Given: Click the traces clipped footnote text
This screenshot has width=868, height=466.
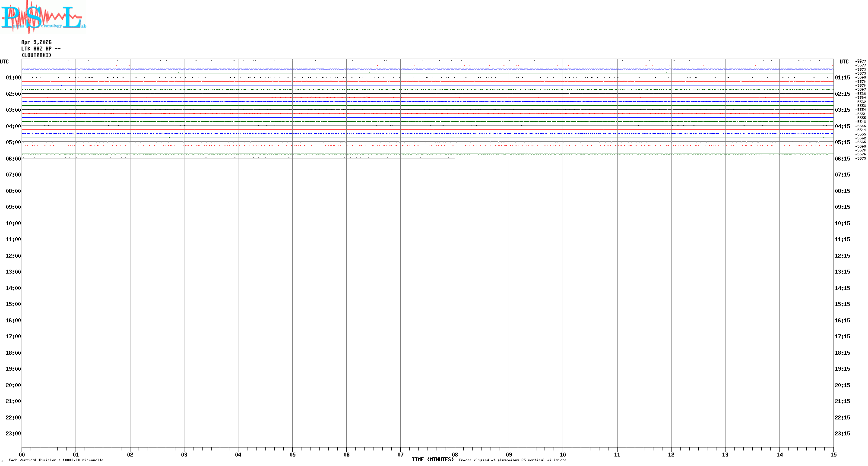Looking at the screenshot, I should 512,460.
